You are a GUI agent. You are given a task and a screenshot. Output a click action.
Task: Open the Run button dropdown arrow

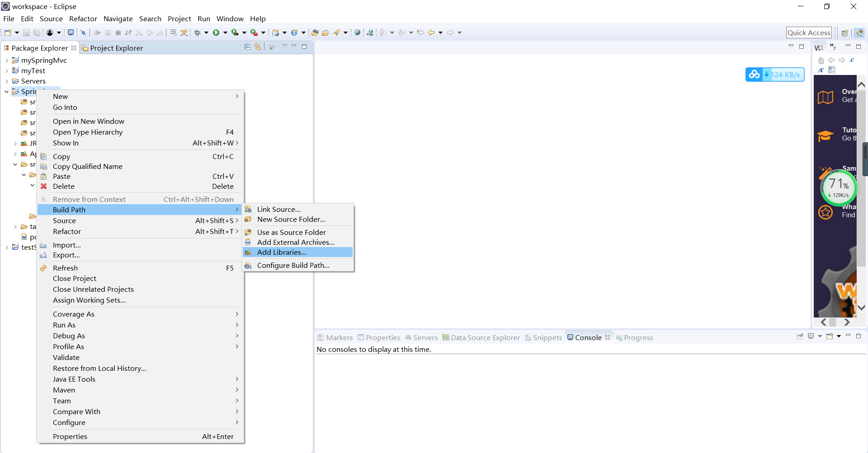[225, 33]
